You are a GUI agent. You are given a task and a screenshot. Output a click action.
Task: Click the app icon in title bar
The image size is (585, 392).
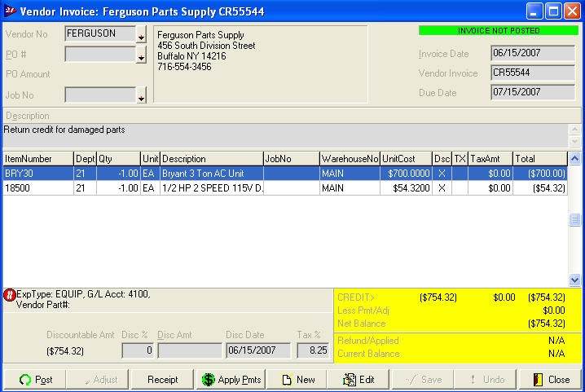[x=10, y=11]
